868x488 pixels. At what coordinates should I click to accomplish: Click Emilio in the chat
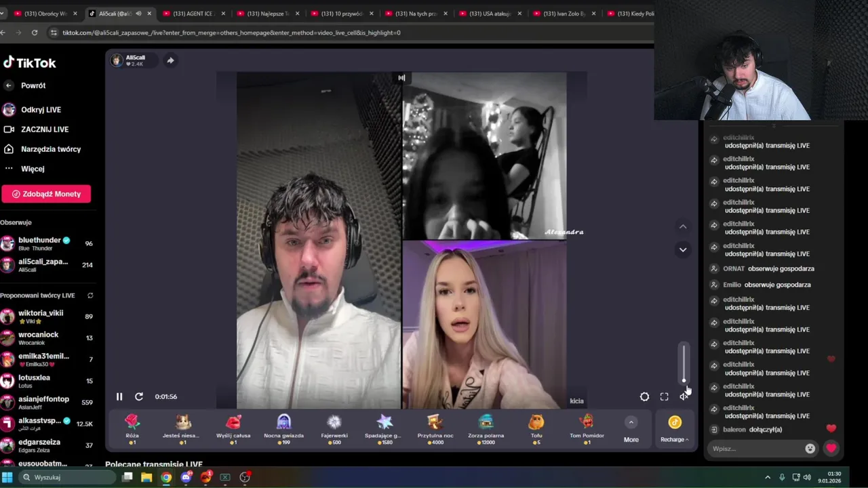coord(732,285)
